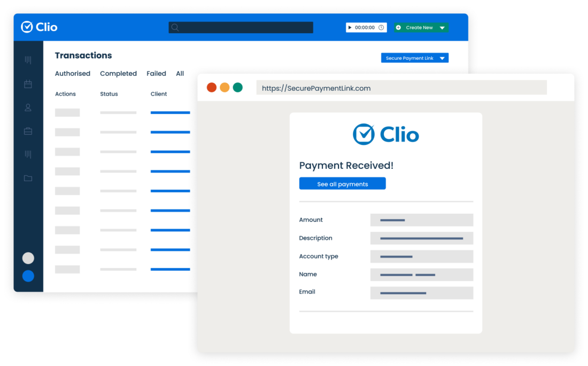Click the blue circle at sidebar bottom
Viewport: 588px width, 366px height.
[x=28, y=276]
